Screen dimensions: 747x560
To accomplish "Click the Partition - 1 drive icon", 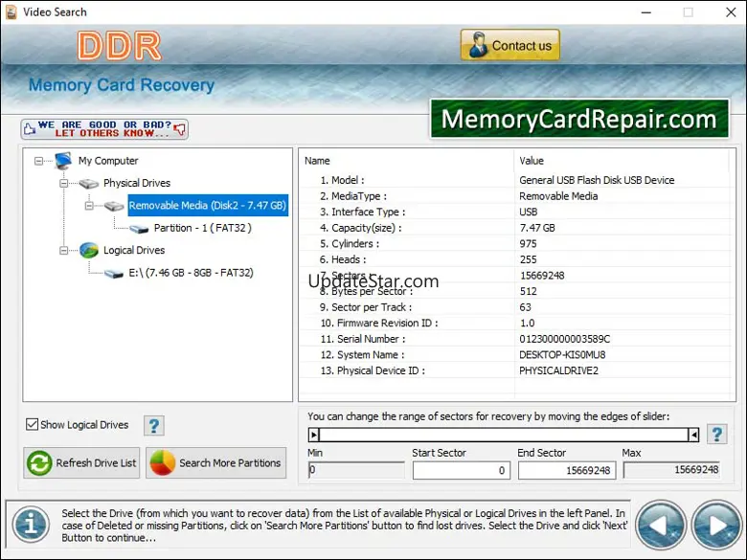I will tap(139, 229).
